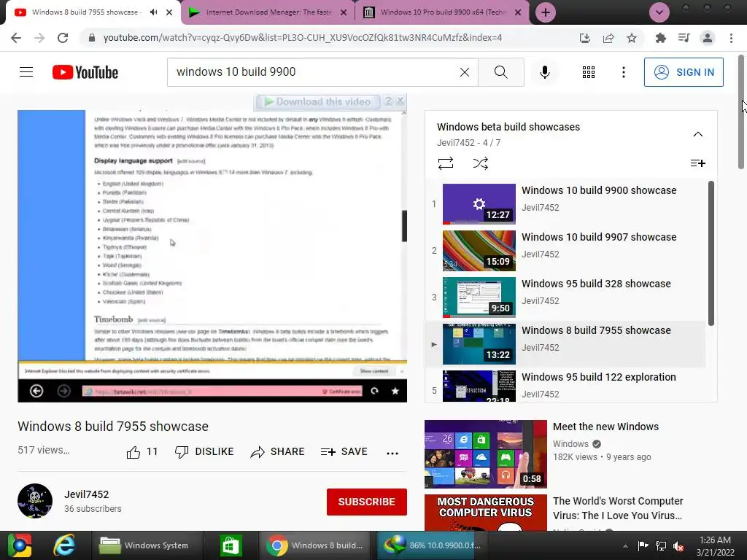Click the video player to pause

(x=212, y=256)
